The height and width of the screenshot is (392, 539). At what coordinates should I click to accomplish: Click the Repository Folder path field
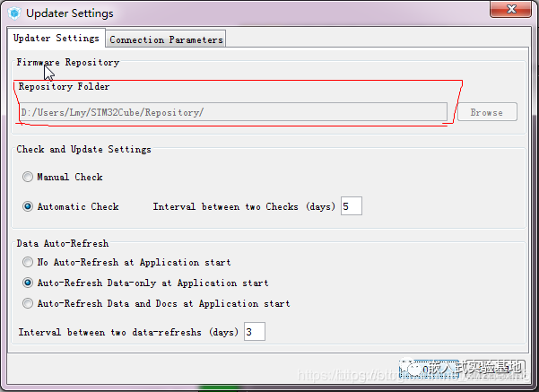[x=233, y=112]
